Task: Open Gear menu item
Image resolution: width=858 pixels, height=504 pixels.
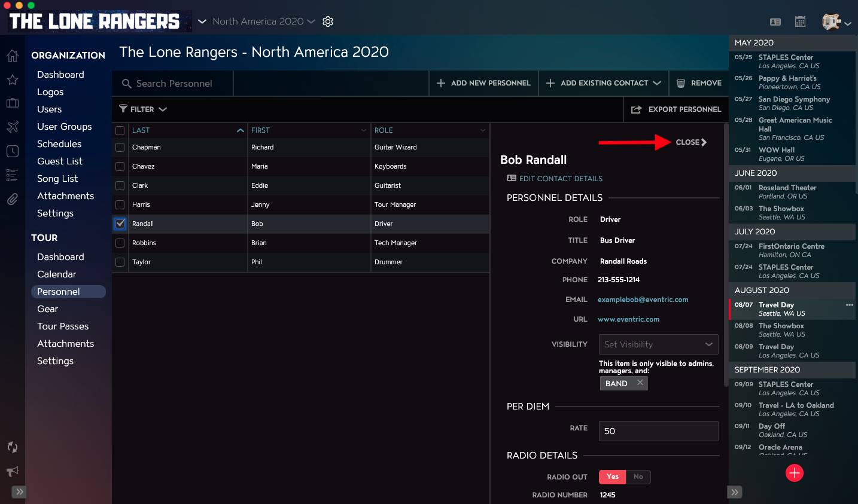Action: [48, 309]
